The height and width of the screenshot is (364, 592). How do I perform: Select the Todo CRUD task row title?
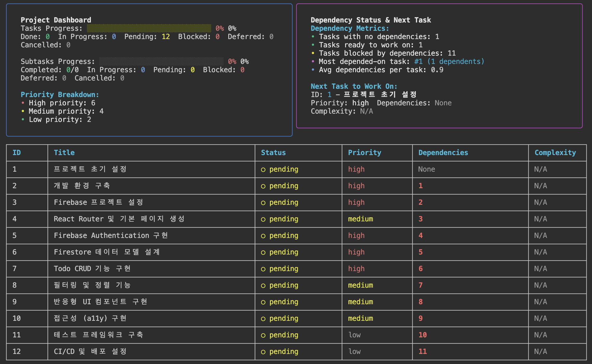tap(92, 269)
